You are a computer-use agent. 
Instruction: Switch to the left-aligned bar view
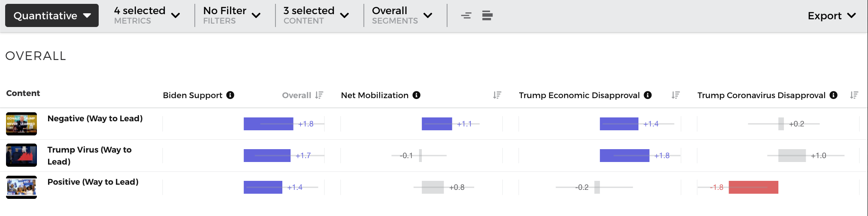pyautogui.click(x=487, y=16)
